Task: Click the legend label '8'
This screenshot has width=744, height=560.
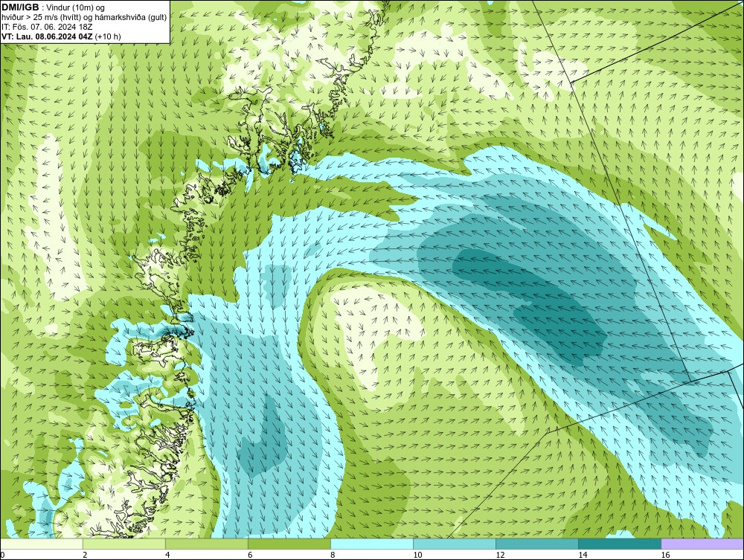Action: (x=333, y=556)
